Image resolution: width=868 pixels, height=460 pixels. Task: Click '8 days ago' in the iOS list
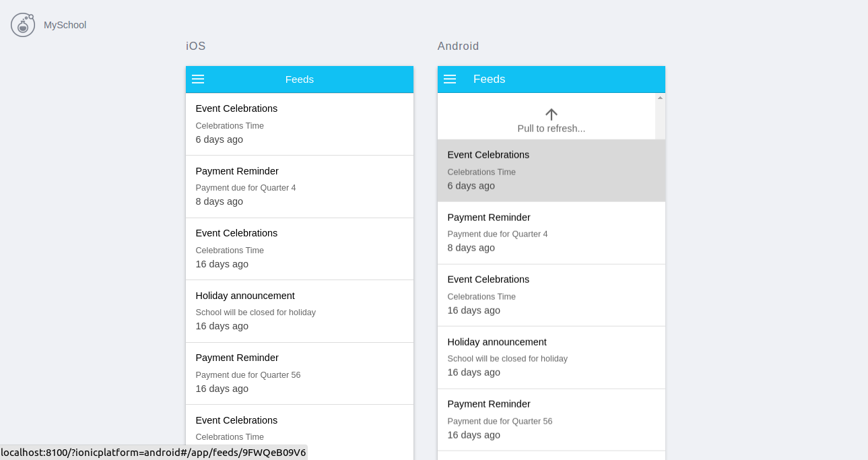pos(220,202)
